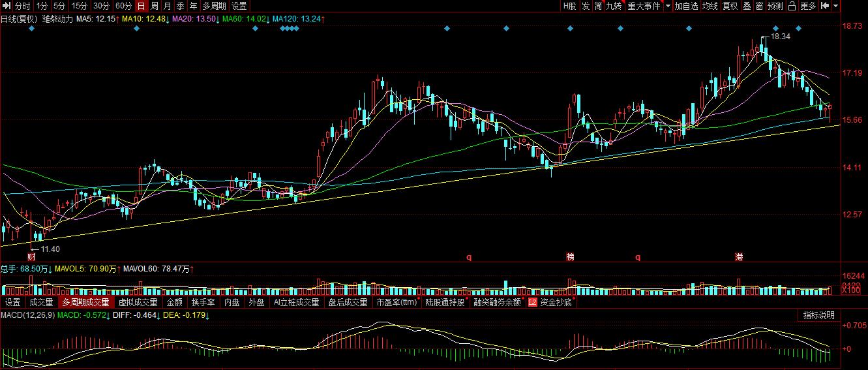868x370 pixels.
Task: Open the 更多 more options menu
Action: pyautogui.click(x=808, y=6)
